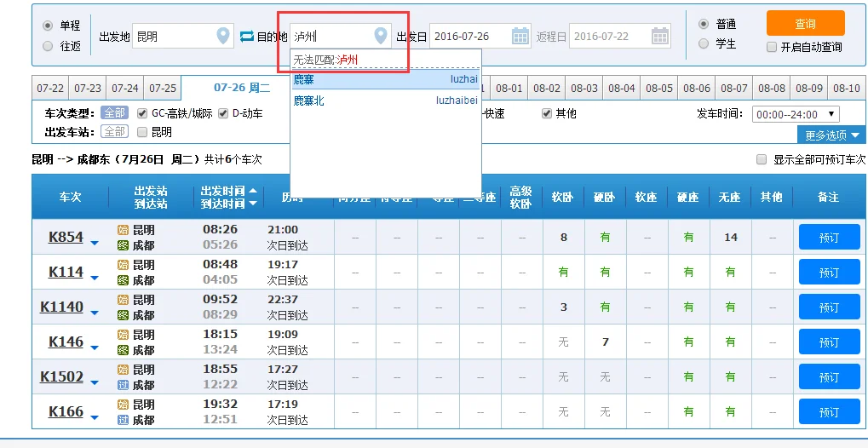Switch to the 07-23 date tab
This screenshot has height=448, width=868.
pos(88,88)
